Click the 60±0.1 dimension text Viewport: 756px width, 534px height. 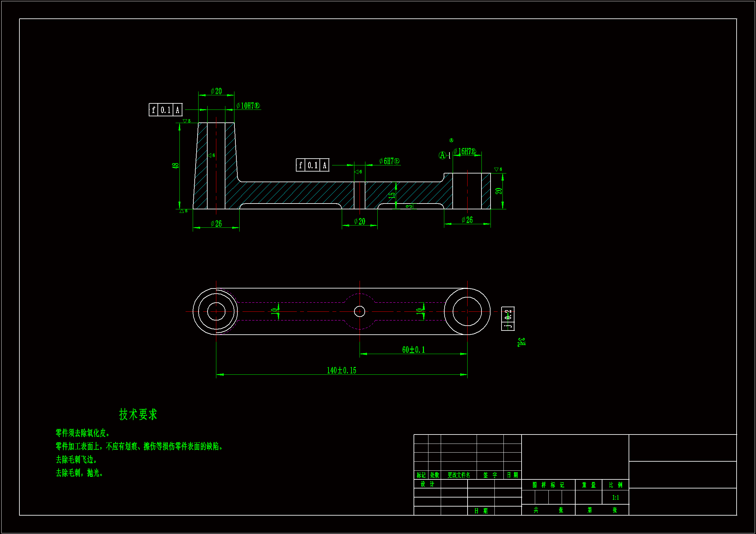pos(414,350)
